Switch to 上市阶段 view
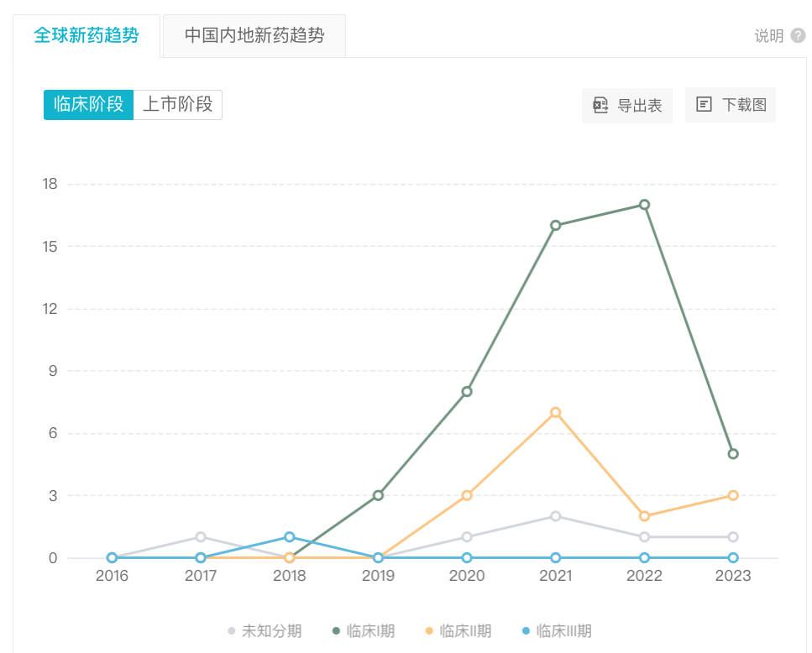Image resolution: width=812 pixels, height=653 pixels. 177,105
